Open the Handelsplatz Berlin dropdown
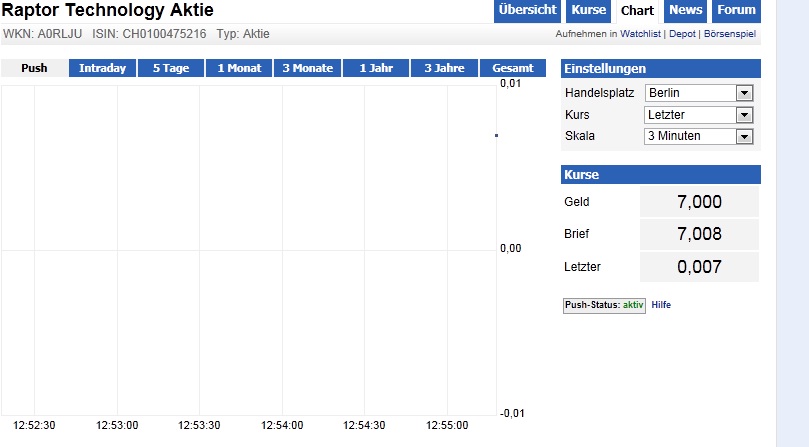Image resolution: width=809 pixels, height=447 pixels. point(699,93)
